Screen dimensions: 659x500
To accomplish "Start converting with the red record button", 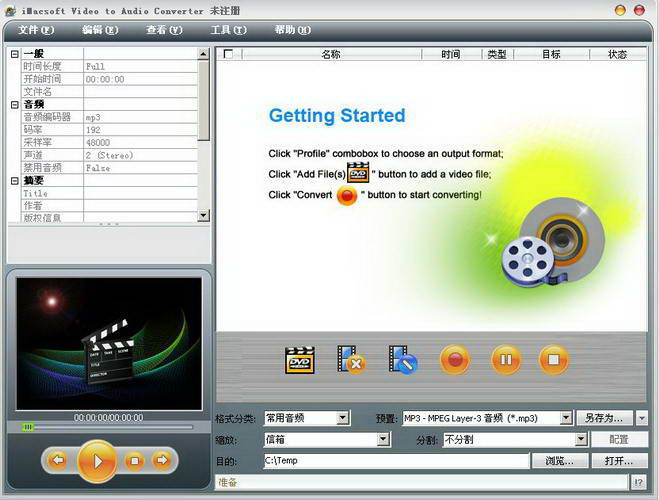I will [455, 360].
